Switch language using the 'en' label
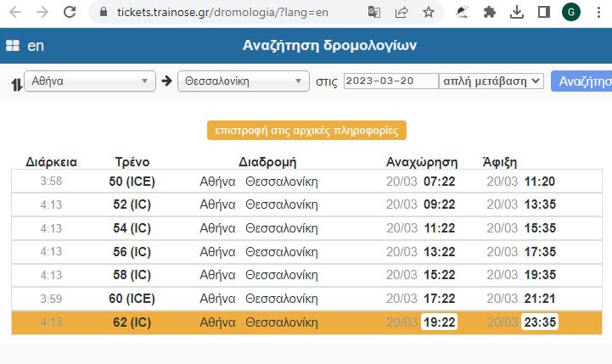This screenshot has height=364, width=612. [36, 46]
